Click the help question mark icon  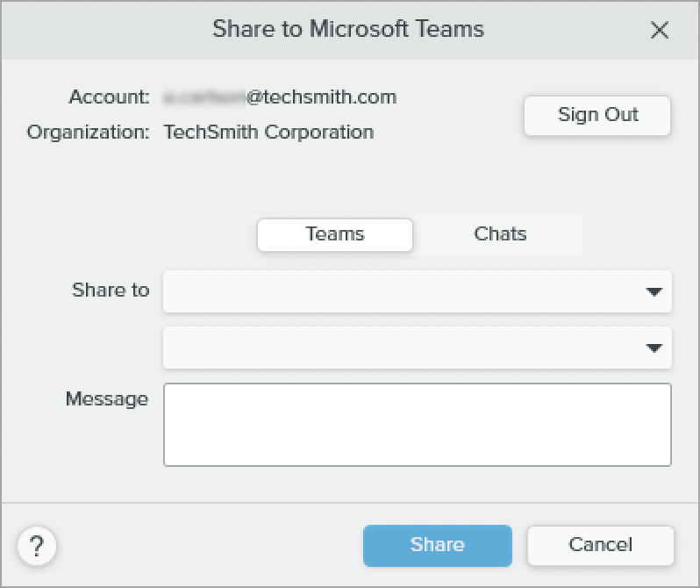coord(37,546)
